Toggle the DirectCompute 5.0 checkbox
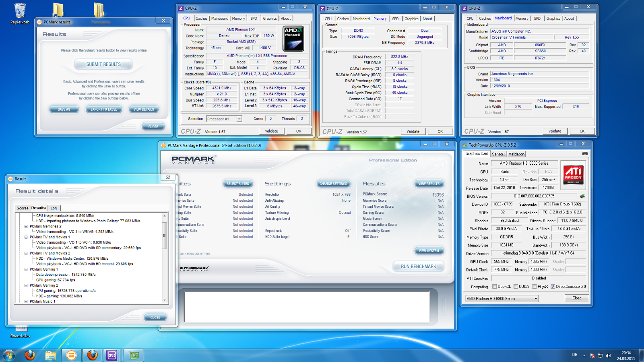 553,287
